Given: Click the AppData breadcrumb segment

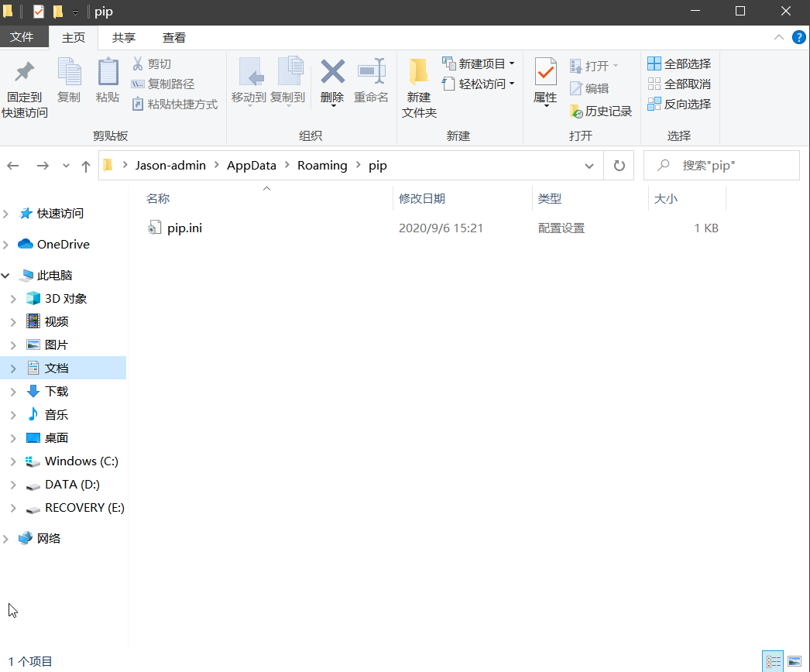Looking at the screenshot, I should (x=252, y=165).
